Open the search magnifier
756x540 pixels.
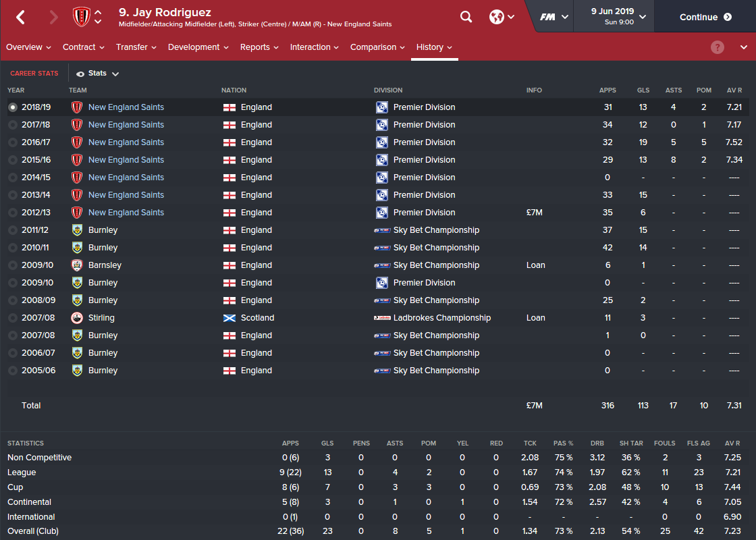coord(466,17)
